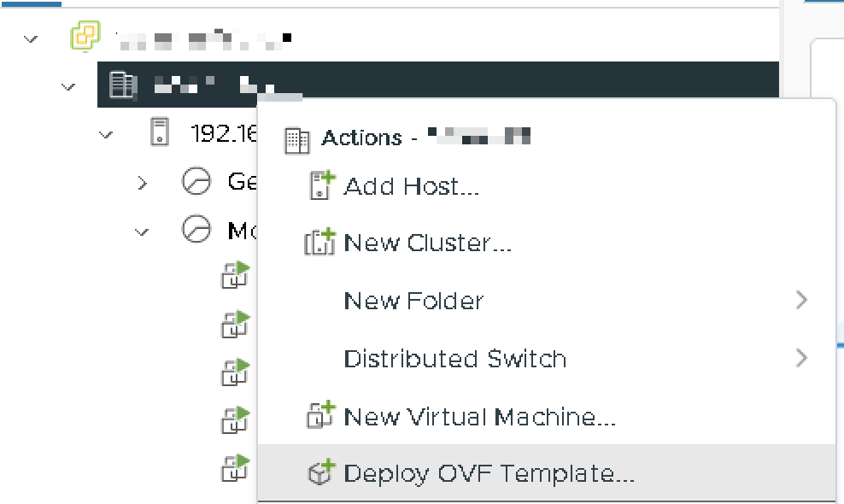
Task: Click resource pool icon beside 'Ge'
Action: pyautogui.click(x=197, y=181)
